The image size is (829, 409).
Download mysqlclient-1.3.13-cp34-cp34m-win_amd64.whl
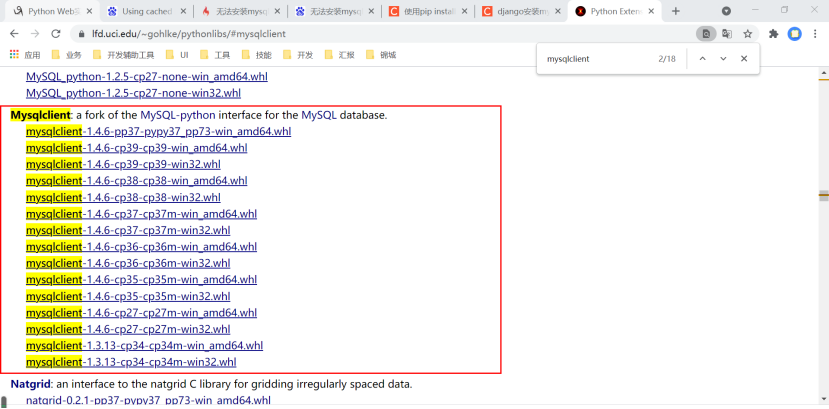pos(144,345)
